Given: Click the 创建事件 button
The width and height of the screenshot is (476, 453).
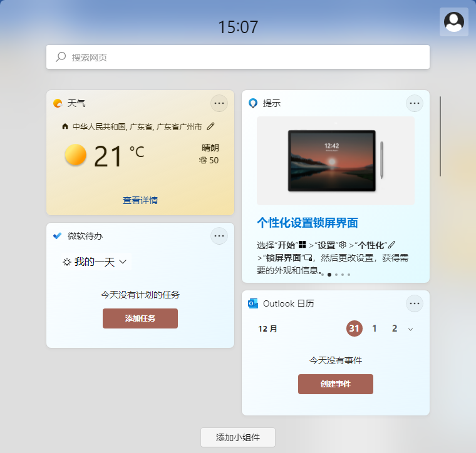Looking at the screenshot, I should (336, 384).
